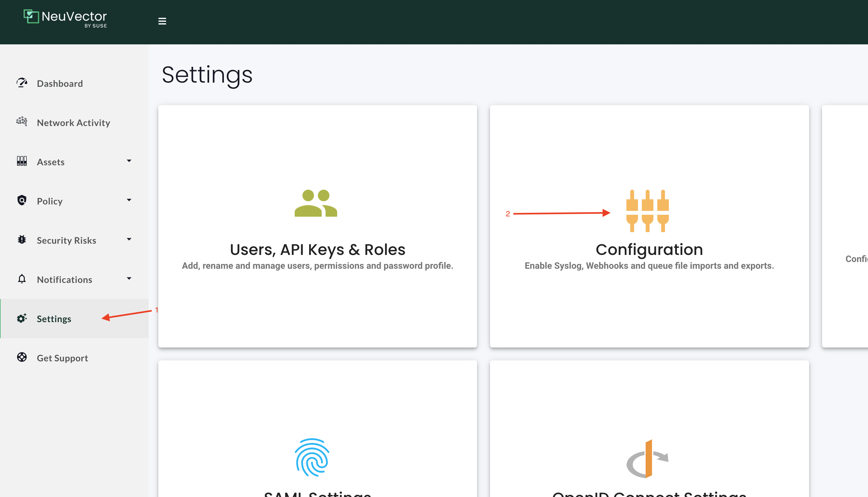Click the OpenID Connect logo icon
Screen dimensions: 868x497
coord(647,459)
